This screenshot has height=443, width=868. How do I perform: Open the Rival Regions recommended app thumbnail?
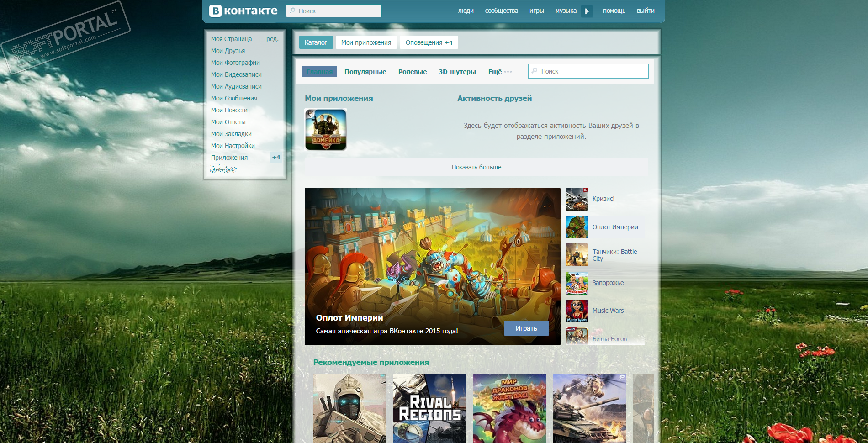[x=430, y=408]
